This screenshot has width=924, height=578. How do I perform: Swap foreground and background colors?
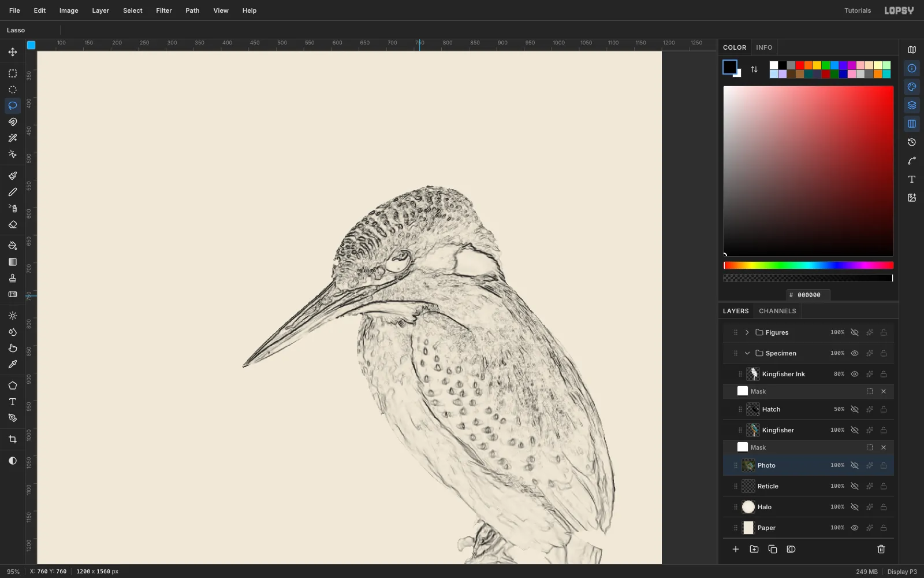coord(754,69)
